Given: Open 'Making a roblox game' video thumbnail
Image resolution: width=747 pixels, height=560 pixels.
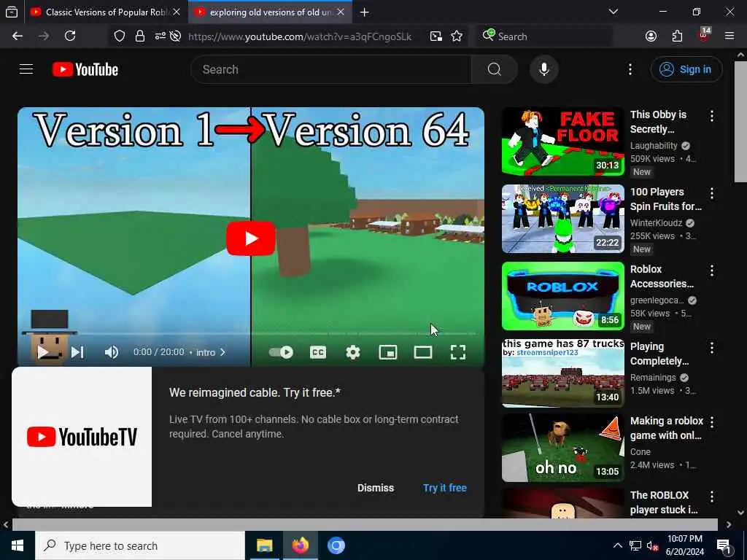Looking at the screenshot, I should [x=562, y=448].
